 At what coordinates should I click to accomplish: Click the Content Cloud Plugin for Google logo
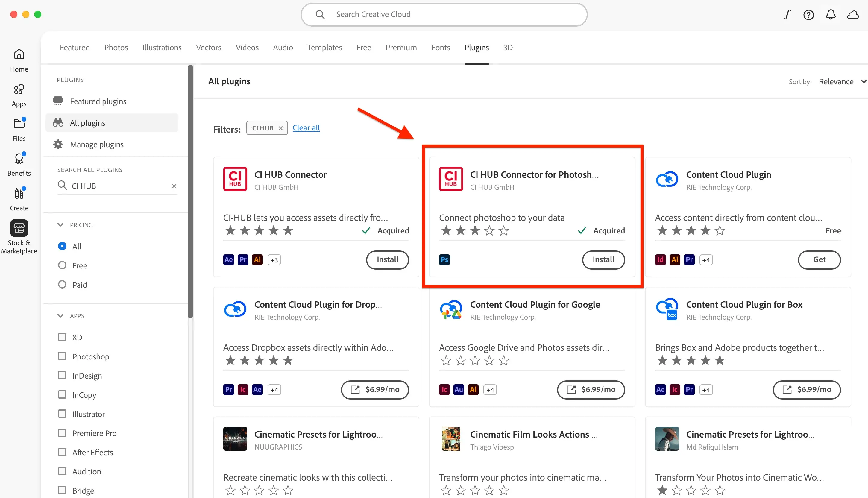pos(451,309)
